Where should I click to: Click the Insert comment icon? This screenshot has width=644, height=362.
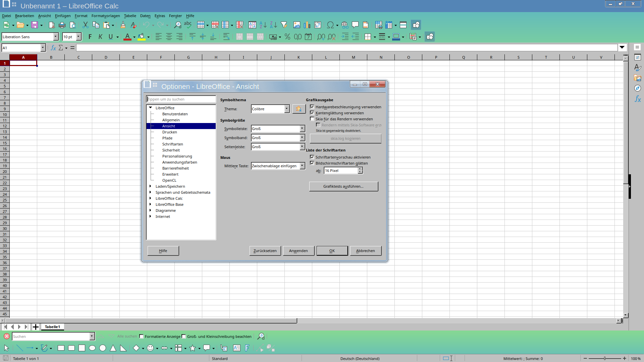coord(355,25)
